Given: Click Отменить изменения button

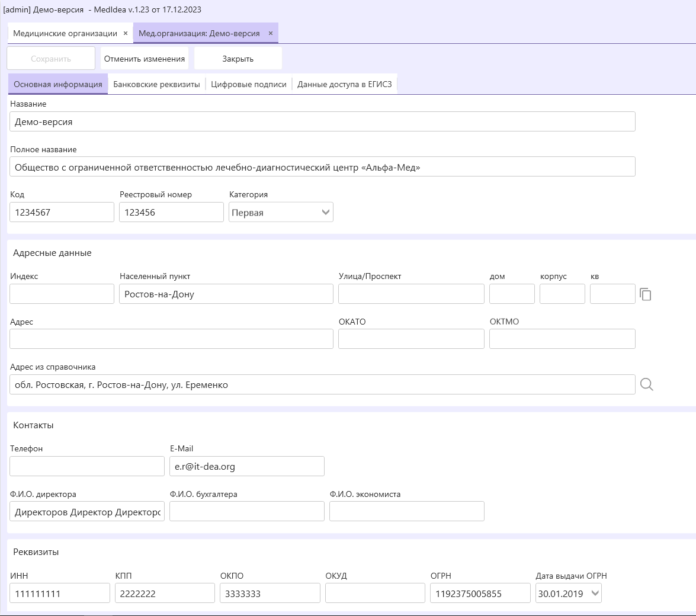Looking at the screenshot, I should pyautogui.click(x=145, y=59).
